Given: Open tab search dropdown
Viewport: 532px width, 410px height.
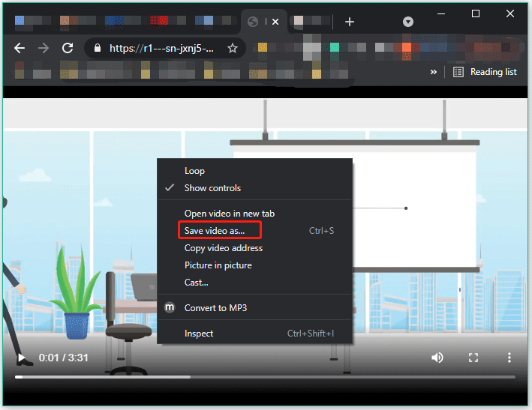Looking at the screenshot, I should 408,22.
